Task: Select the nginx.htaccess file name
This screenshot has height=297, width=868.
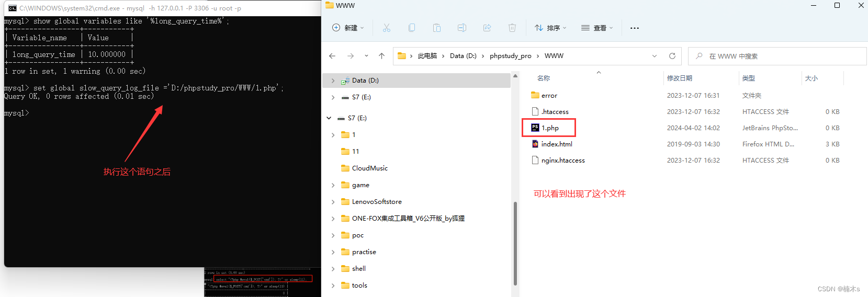Action: coord(563,160)
